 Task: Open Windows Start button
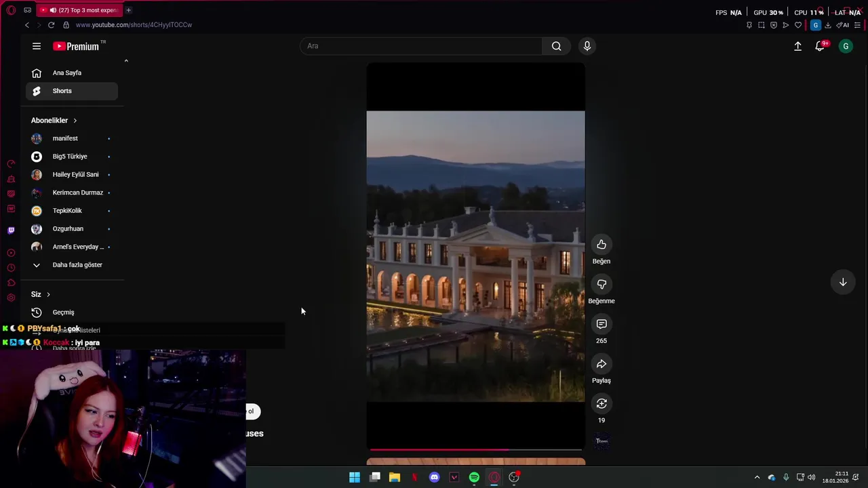[x=355, y=478]
